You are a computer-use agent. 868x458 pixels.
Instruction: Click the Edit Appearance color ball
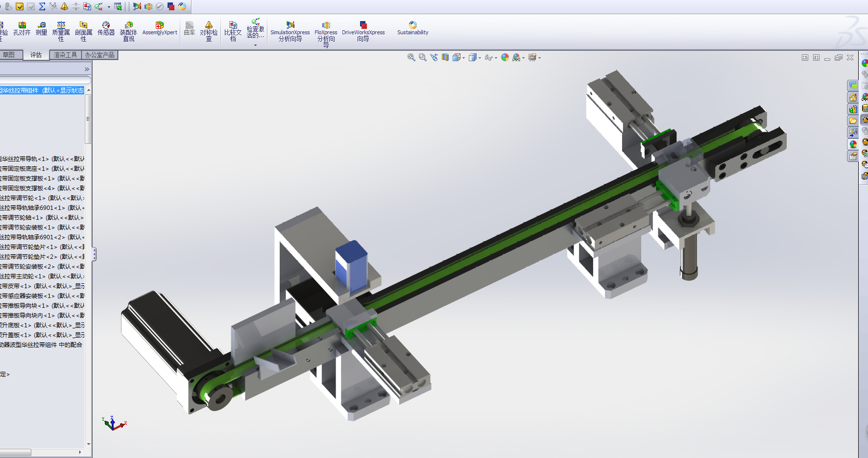coord(505,58)
